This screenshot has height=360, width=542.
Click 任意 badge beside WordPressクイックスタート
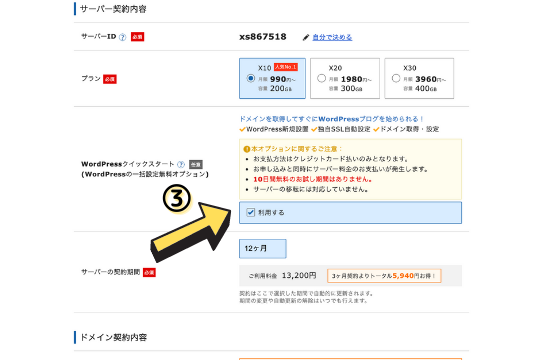click(x=196, y=164)
